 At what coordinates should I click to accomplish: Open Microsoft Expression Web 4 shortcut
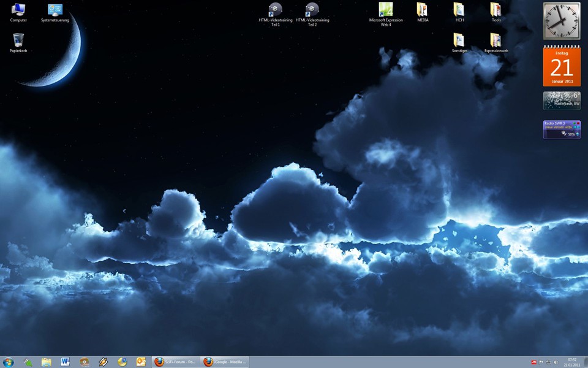tap(386, 10)
